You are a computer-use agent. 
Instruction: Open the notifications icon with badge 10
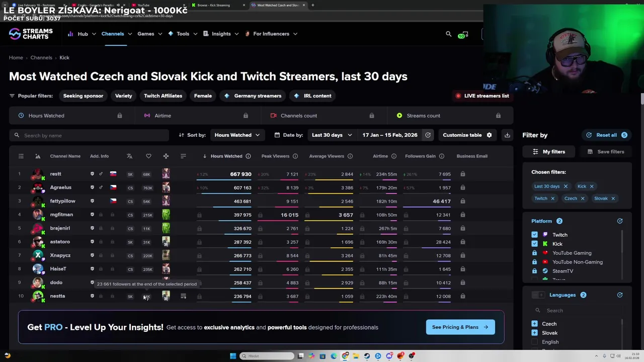pyautogui.click(x=463, y=35)
